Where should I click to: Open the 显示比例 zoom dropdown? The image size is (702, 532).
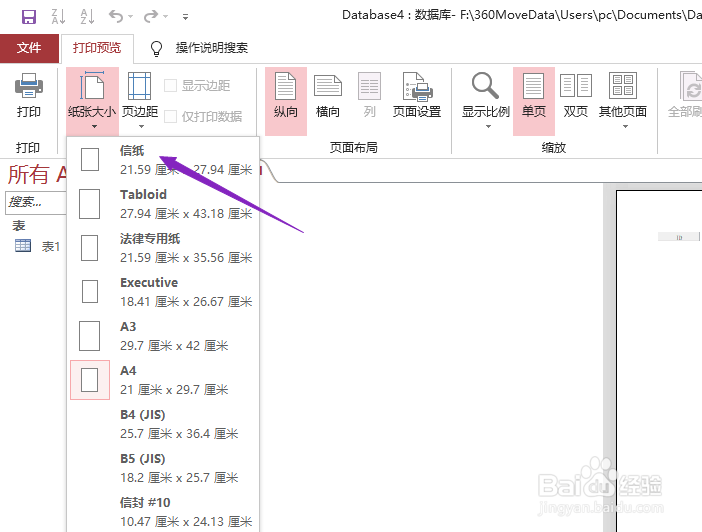point(486,101)
